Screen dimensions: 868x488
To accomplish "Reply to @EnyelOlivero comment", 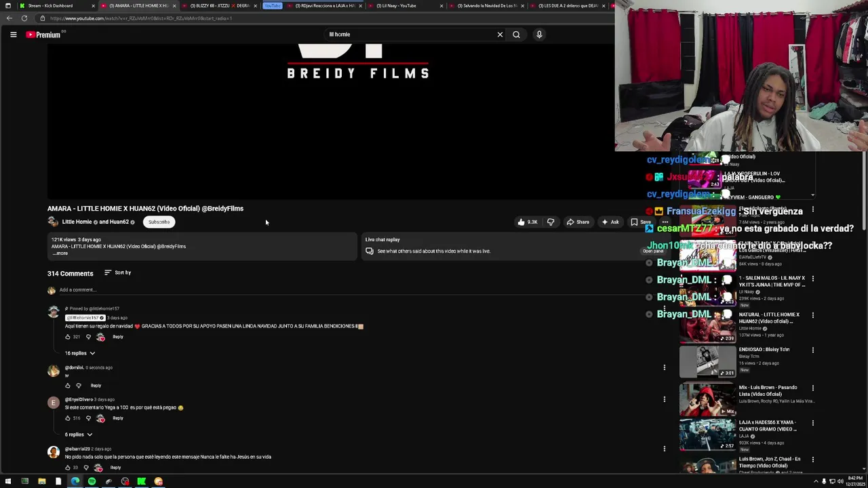I will tap(118, 418).
